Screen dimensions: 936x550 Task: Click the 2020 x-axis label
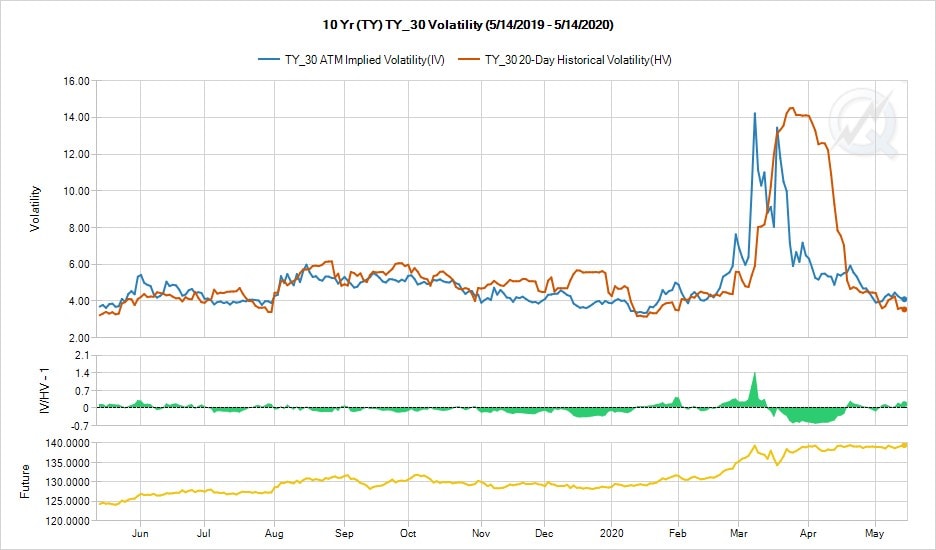click(611, 532)
